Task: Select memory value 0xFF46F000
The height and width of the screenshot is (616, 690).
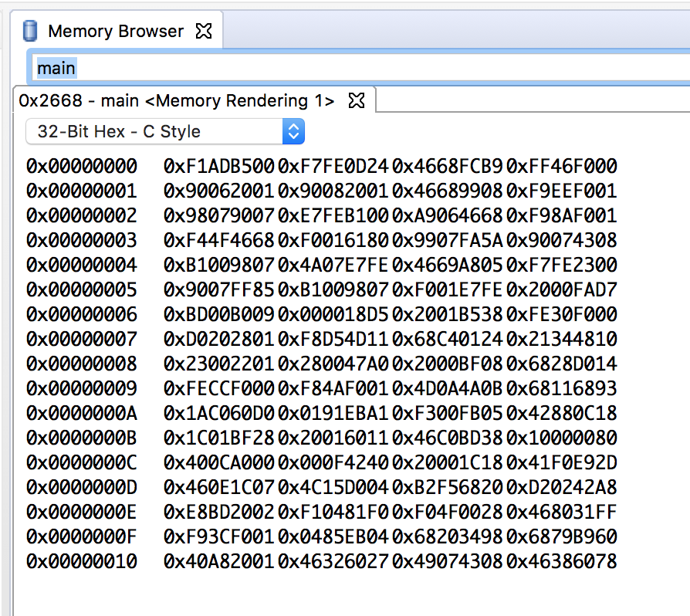Action: 562,166
